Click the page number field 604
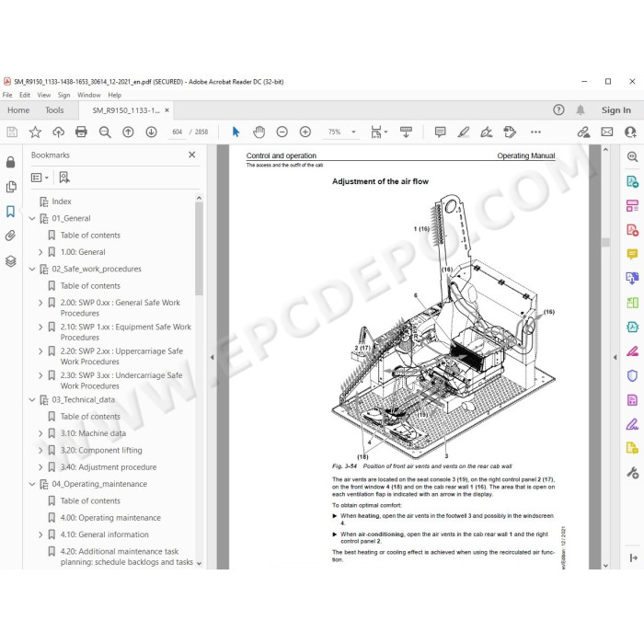Viewport: 644px width, 644px height. click(177, 132)
